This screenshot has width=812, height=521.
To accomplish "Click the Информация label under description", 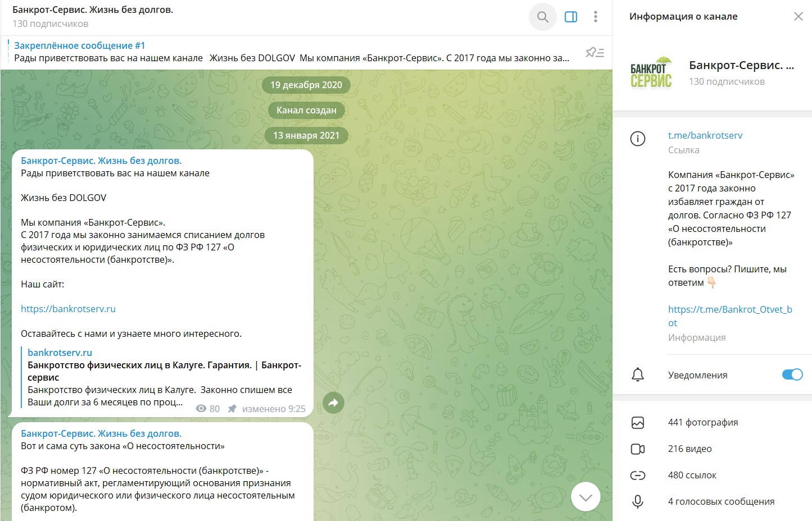I will [x=697, y=337].
